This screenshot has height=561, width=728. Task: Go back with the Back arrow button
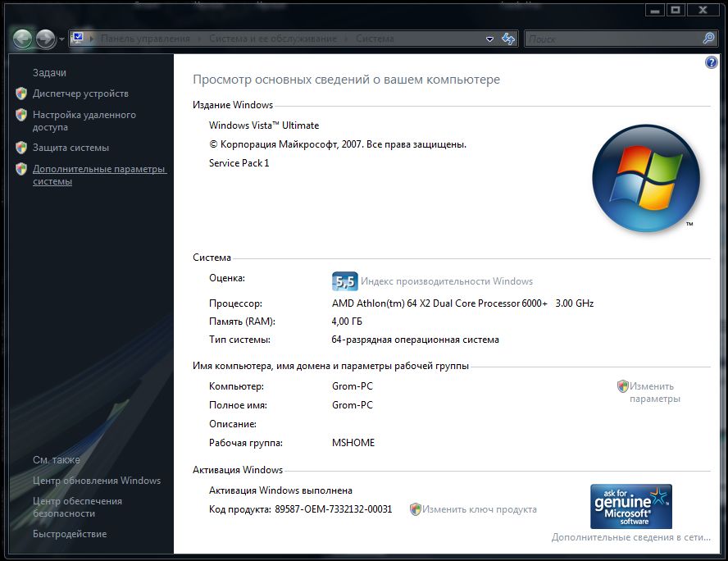[22, 39]
